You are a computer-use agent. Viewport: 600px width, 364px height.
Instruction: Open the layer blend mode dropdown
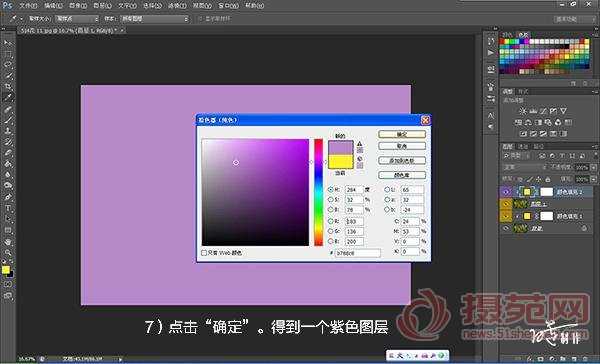(525, 168)
